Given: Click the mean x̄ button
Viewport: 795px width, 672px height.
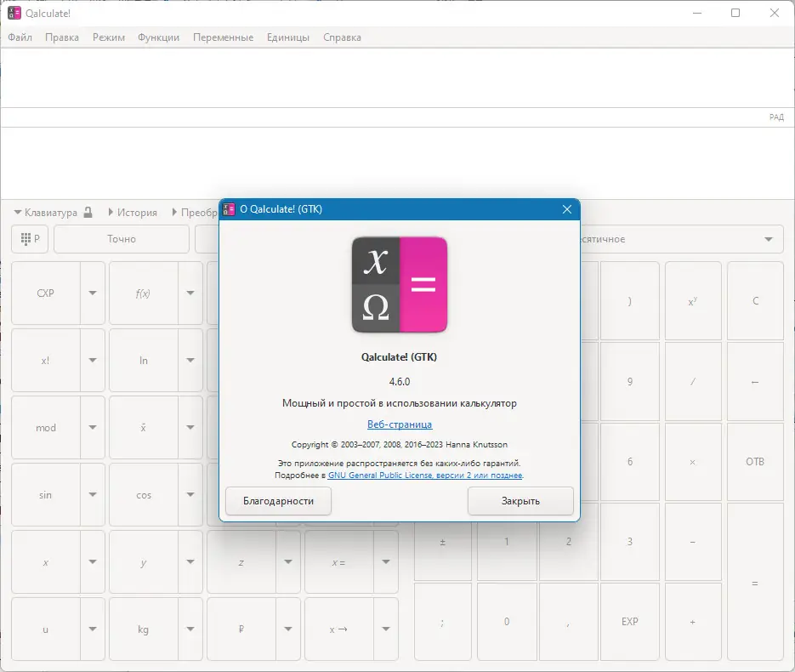Looking at the screenshot, I should click(144, 428).
